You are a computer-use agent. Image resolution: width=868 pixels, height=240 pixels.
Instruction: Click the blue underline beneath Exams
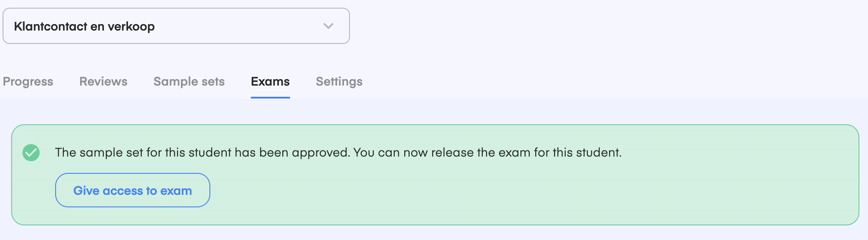click(270, 98)
